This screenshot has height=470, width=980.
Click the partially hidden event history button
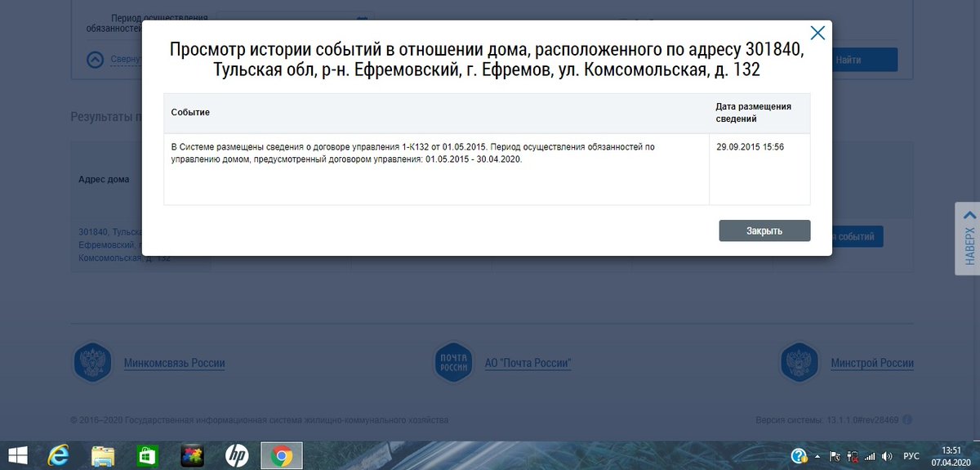click(x=857, y=237)
